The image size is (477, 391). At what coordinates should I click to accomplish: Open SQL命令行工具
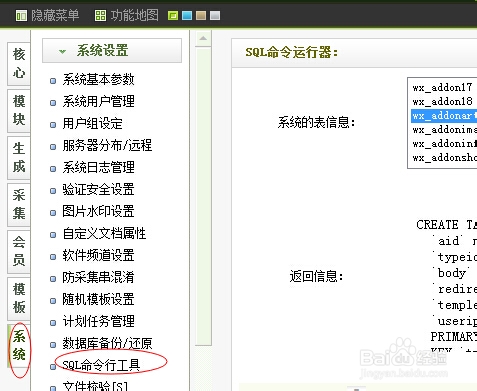pos(101,366)
